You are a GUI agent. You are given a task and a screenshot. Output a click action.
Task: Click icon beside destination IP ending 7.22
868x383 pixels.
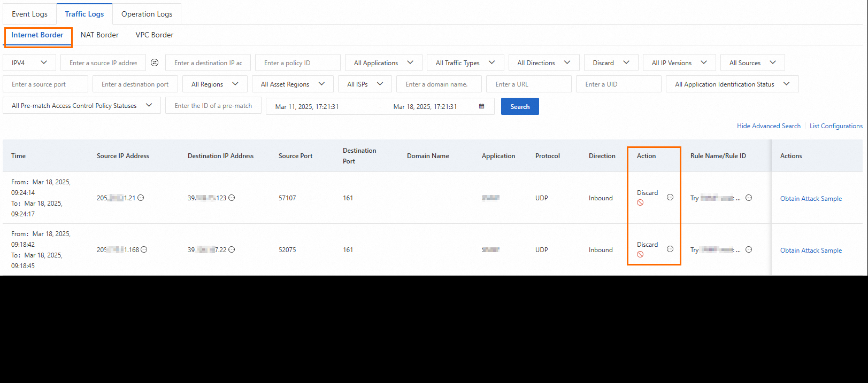tap(232, 249)
